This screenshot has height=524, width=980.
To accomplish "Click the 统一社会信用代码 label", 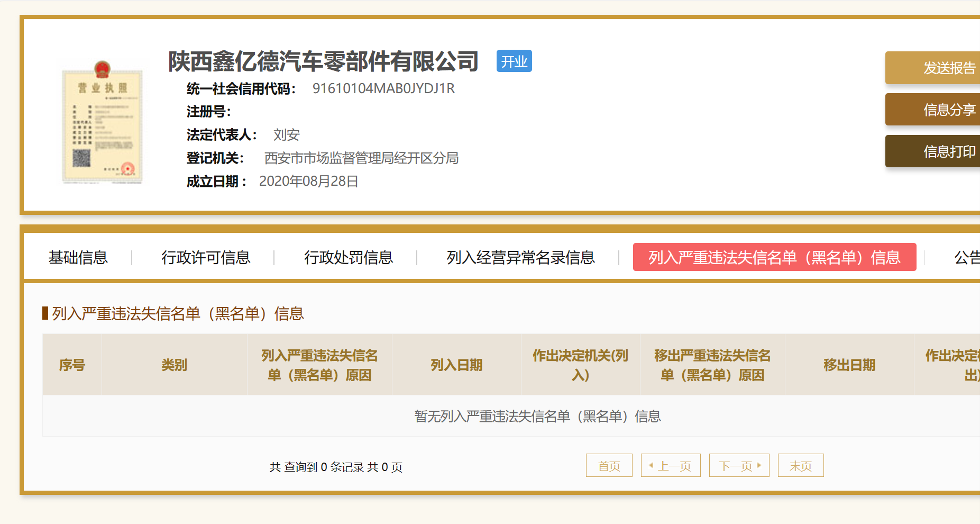I will 241,88.
